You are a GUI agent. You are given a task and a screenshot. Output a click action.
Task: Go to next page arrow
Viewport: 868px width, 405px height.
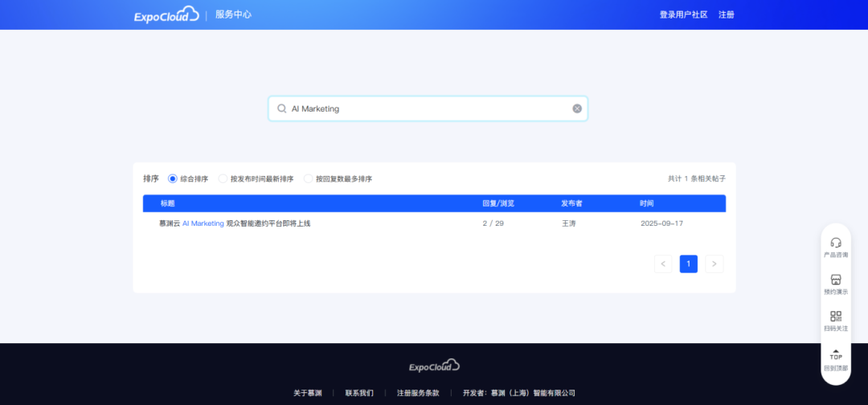click(x=714, y=264)
